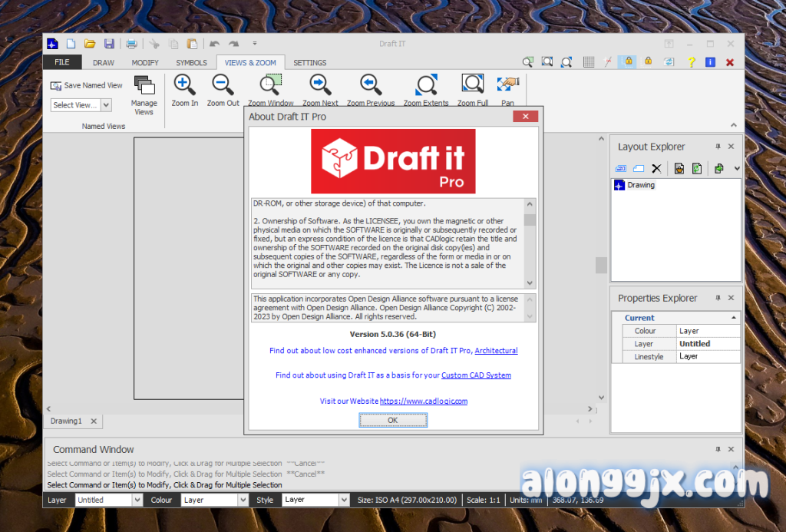
Task: Open the SETTINGS ribbon tab
Action: click(310, 63)
